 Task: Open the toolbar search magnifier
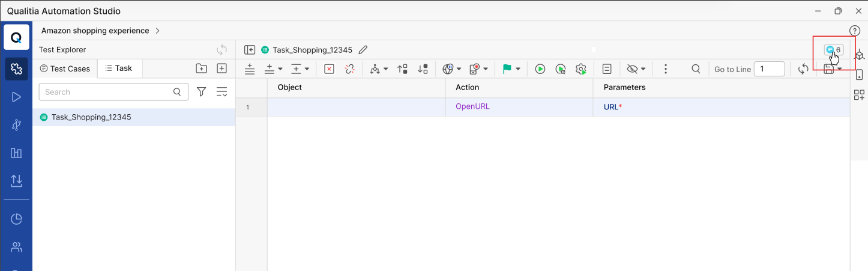pos(696,69)
